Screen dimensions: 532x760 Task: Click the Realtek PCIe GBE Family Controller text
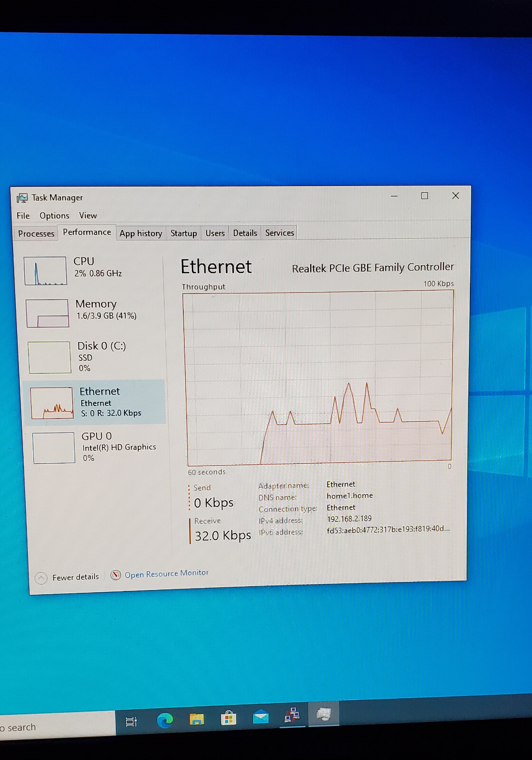[x=373, y=268]
